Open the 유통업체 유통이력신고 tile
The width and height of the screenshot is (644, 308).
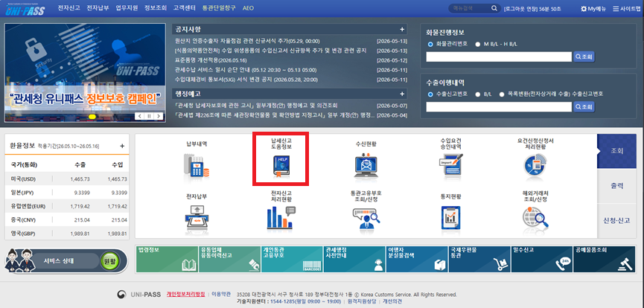(229, 259)
